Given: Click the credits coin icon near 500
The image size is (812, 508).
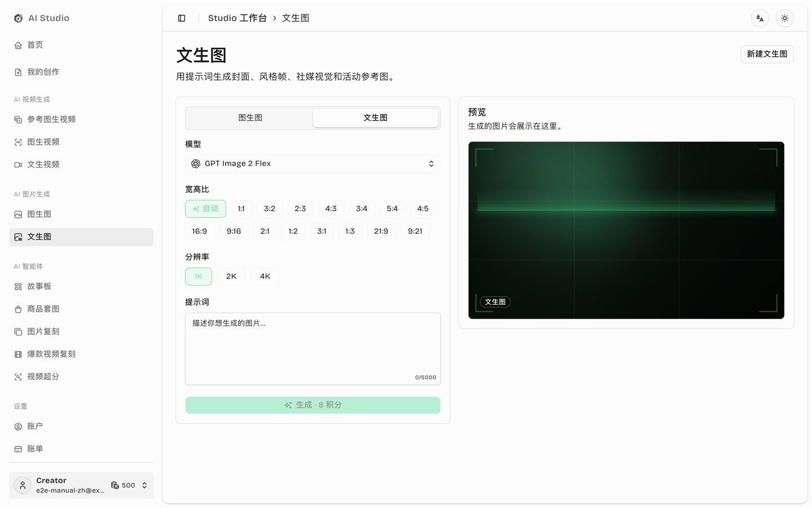Looking at the screenshot, I should click(x=115, y=485).
